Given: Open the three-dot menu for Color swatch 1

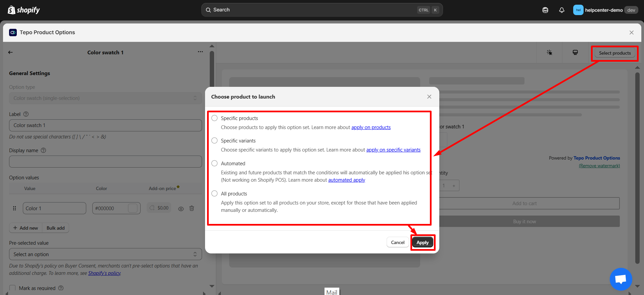Looking at the screenshot, I should point(200,52).
